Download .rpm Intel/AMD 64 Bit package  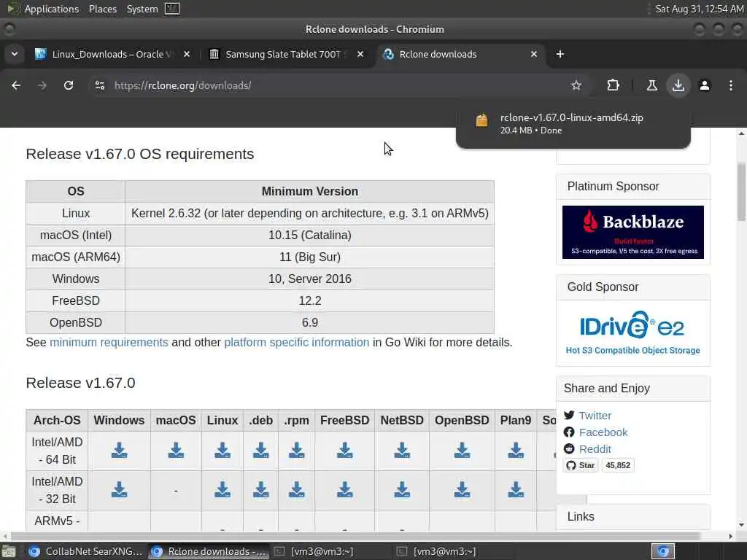(296, 451)
